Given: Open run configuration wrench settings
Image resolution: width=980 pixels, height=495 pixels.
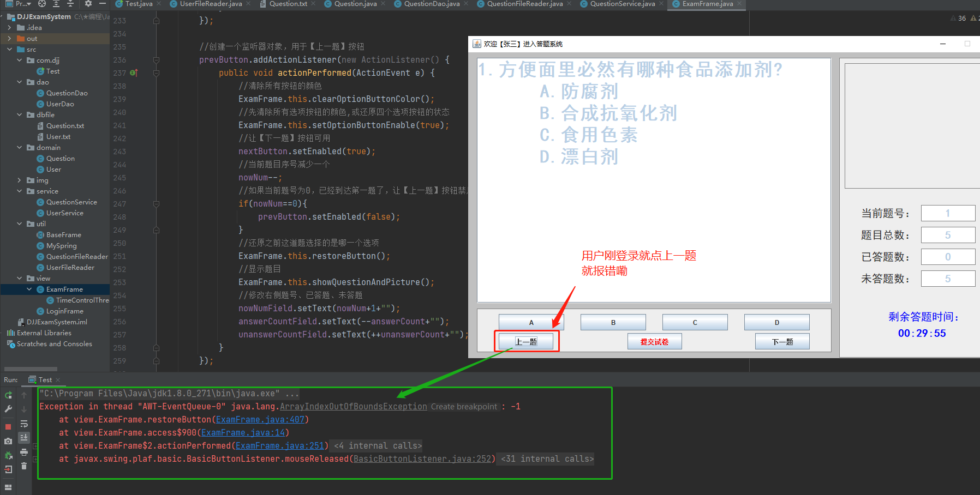Looking at the screenshot, I should pyautogui.click(x=8, y=409).
